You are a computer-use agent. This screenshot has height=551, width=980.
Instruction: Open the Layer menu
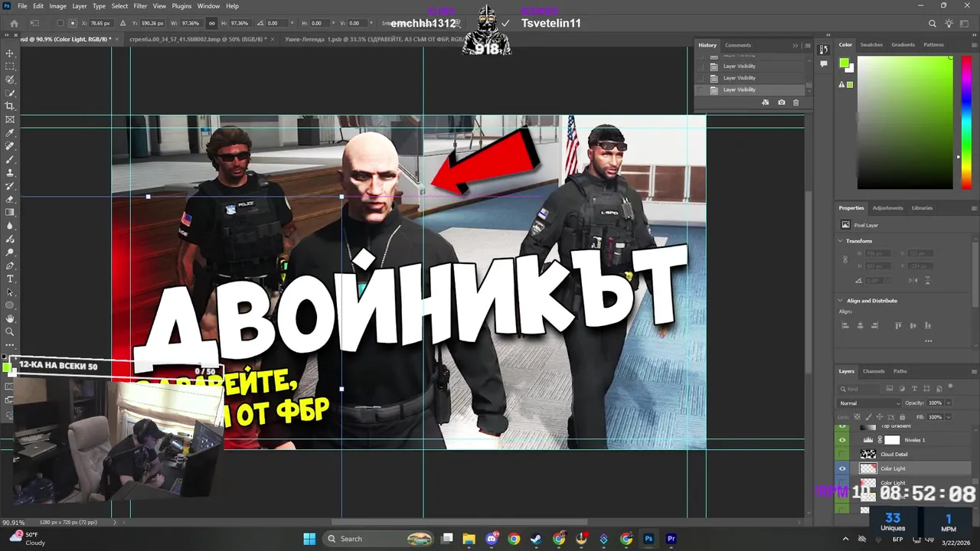(80, 6)
